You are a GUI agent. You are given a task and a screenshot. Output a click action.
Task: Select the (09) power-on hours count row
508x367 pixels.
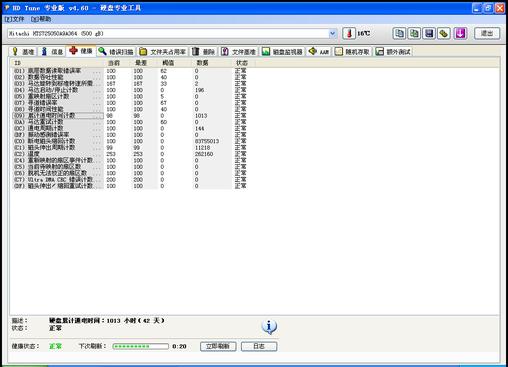130,116
